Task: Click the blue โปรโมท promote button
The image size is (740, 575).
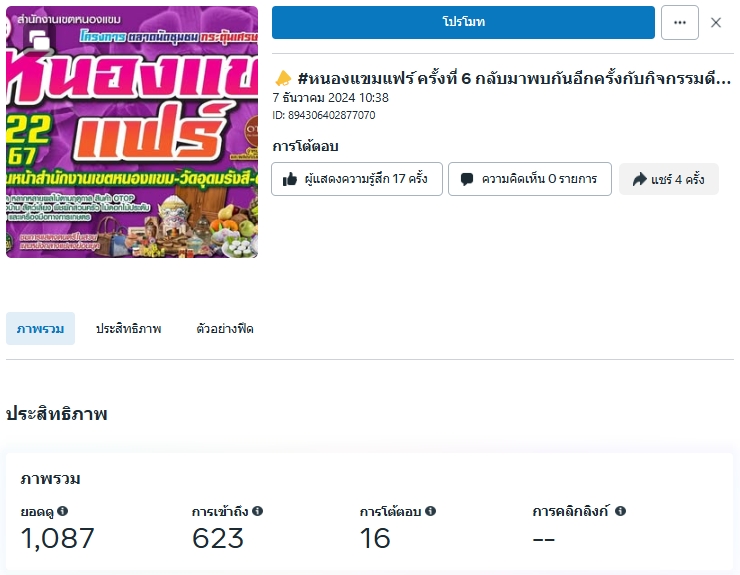Action: pos(463,22)
